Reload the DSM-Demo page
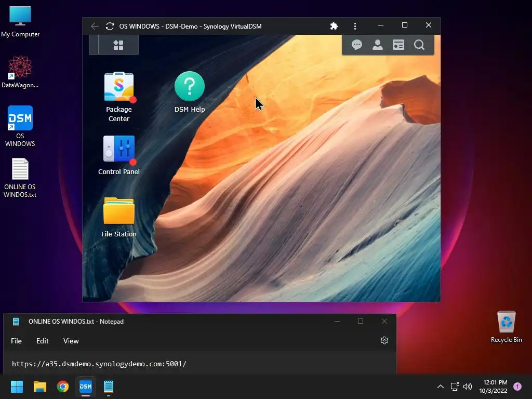The height and width of the screenshot is (399, 532). coord(110,26)
